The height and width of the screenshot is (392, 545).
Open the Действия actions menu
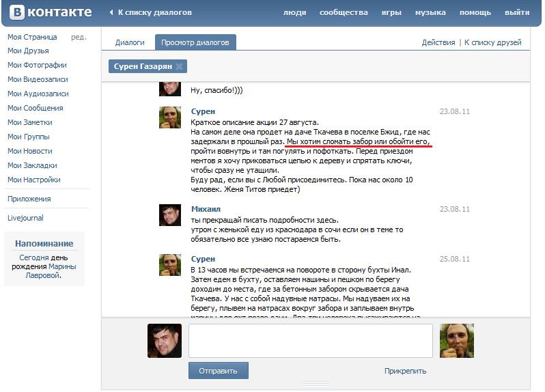[x=438, y=42]
